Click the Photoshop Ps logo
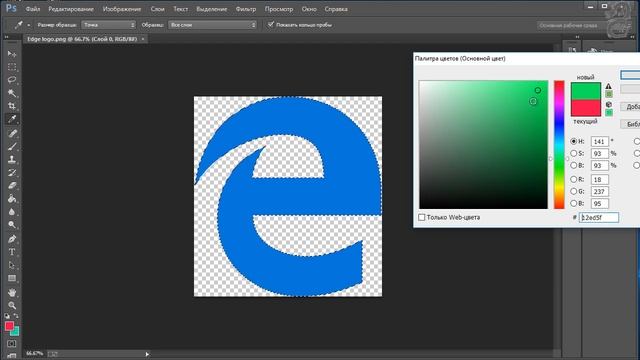 (x=11, y=8)
